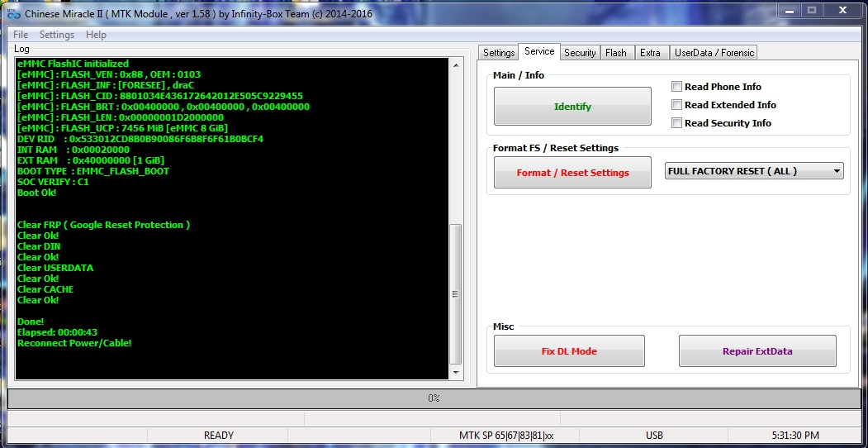Open the Help menu
868x448 pixels.
[x=96, y=35]
